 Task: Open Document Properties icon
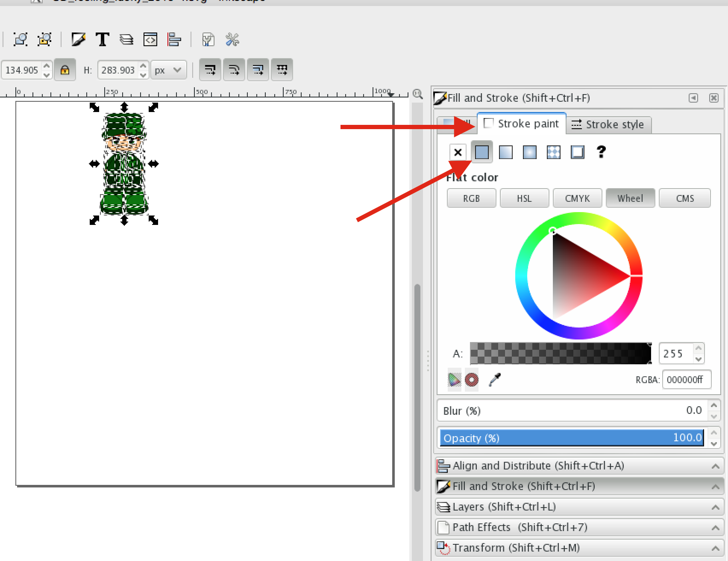coord(208,40)
